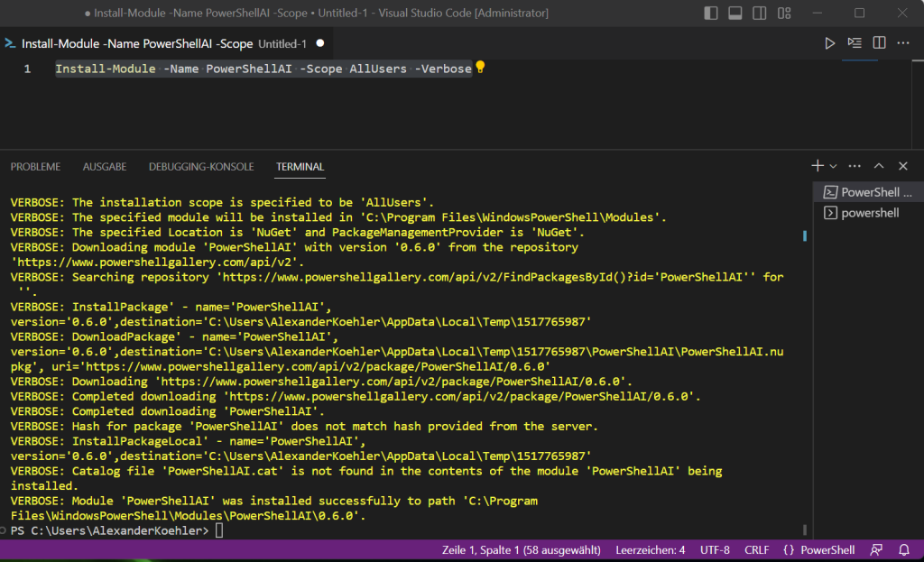924x562 pixels.
Task: Run the script with the play icon
Action: [x=830, y=43]
